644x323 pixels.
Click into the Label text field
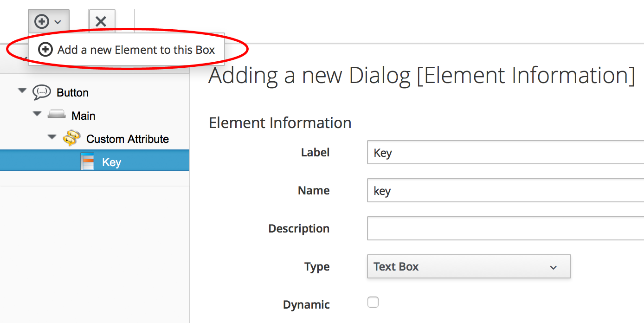(505, 153)
